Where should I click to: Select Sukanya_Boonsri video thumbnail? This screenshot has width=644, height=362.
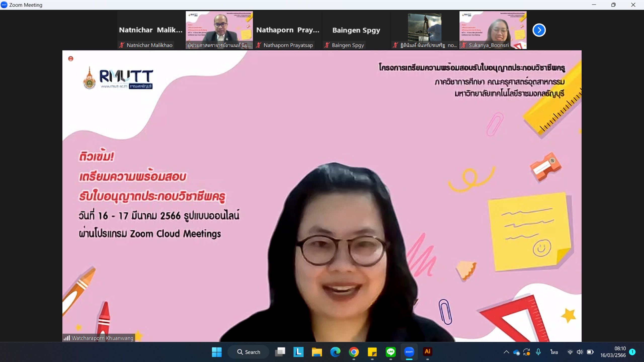tap(493, 30)
